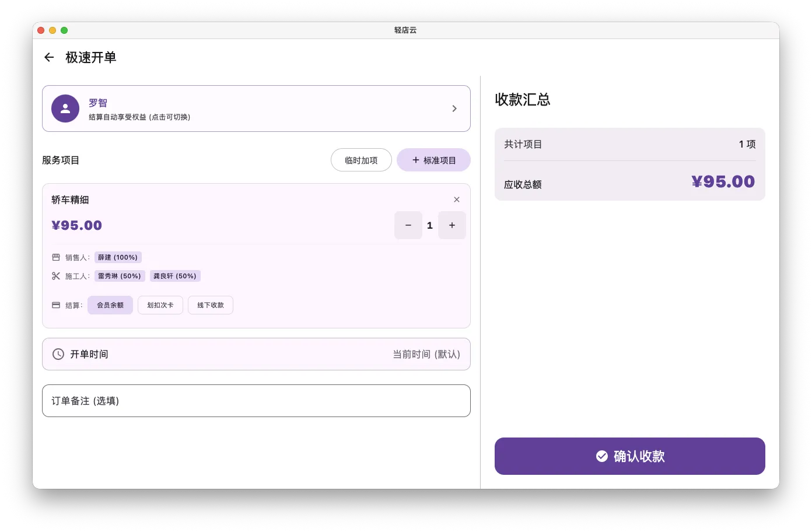Click 确认收款 to confirm payment
Viewport: 812px width, 532px height.
click(629, 456)
